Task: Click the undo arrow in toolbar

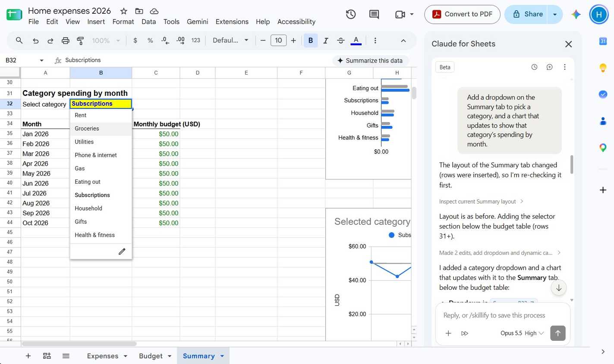Action: (35, 41)
